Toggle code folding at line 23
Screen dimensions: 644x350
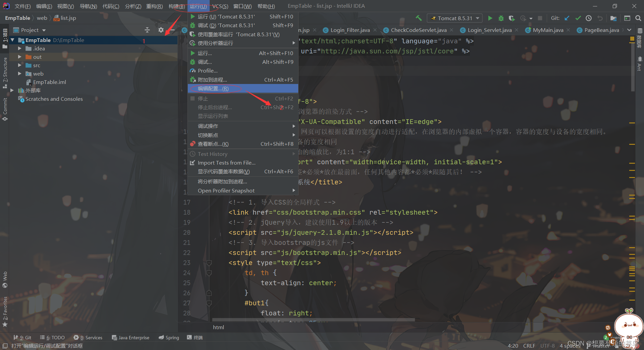pos(209,263)
